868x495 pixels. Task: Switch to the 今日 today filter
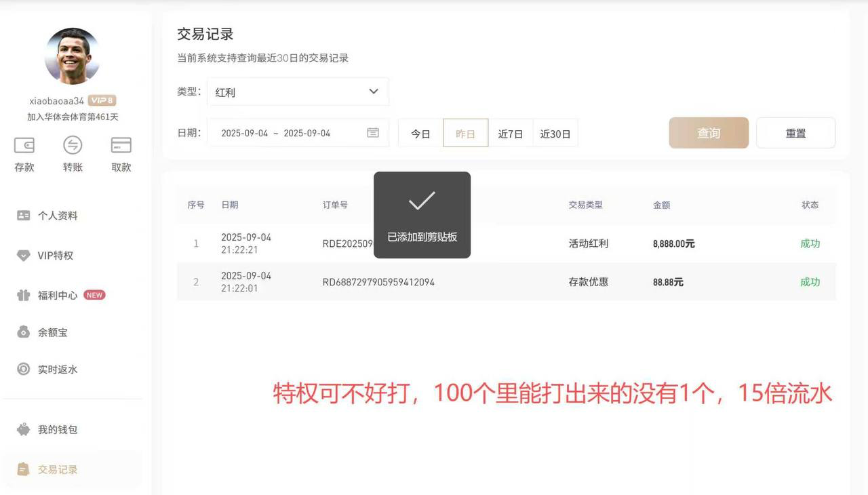tap(420, 134)
